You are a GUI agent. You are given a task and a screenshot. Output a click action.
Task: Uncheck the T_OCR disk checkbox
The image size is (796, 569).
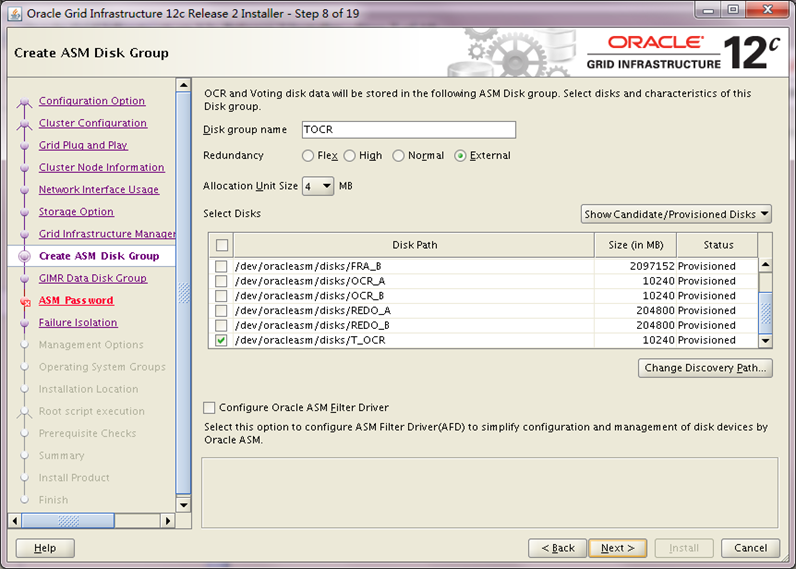pos(221,340)
